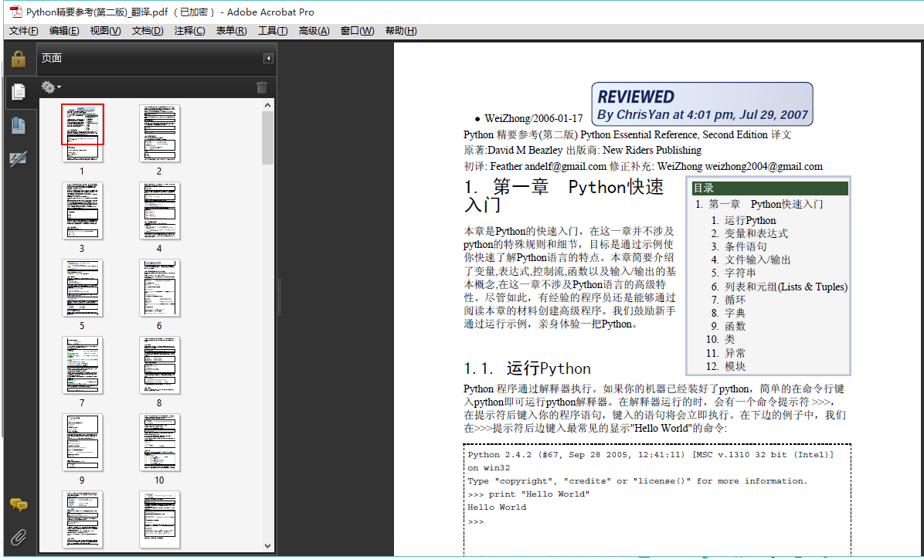Click the 页面 panel title
The width and height of the screenshot is (924, 560).
[x=51, y=58]
